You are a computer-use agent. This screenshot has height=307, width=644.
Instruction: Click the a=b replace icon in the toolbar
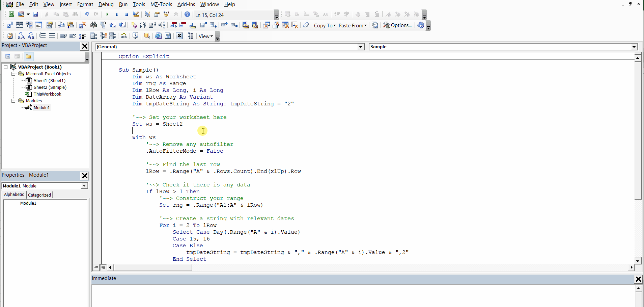(124, 36)
